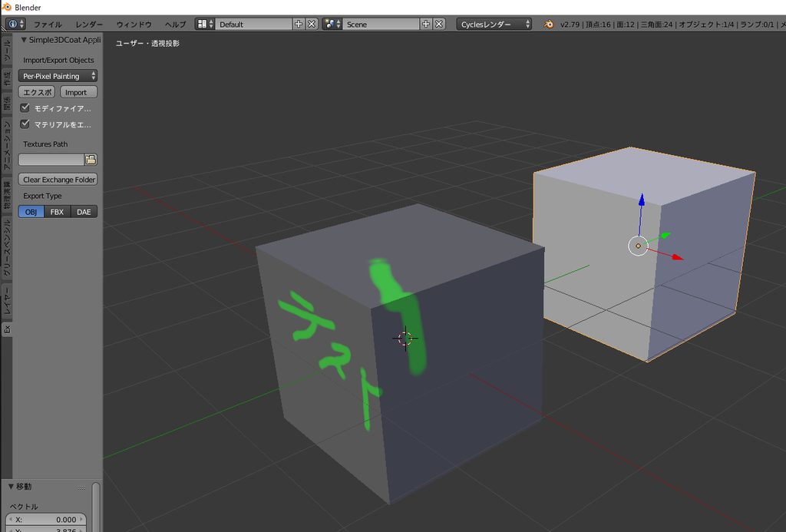
Task: Click the 'Export Type' label
Action: 43,196
